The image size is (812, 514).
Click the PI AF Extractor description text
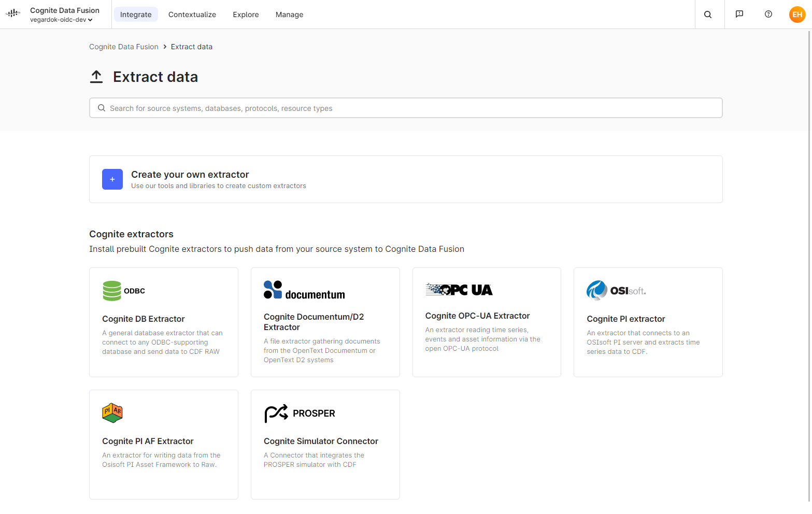pos(161,460)
